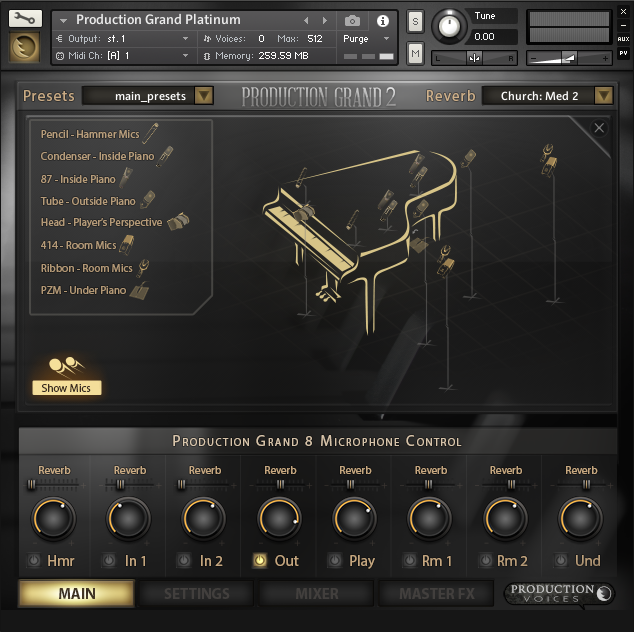This screenshot has height=632, width=634.
Task: Enable the Play microphone power button
Action: [335, 560]
